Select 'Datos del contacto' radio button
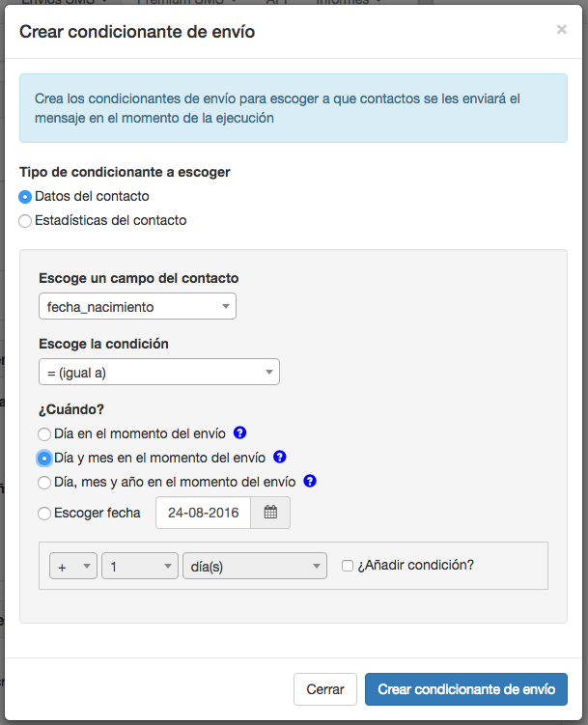Screen dimensions: 588x725 [x=26, y=197]
